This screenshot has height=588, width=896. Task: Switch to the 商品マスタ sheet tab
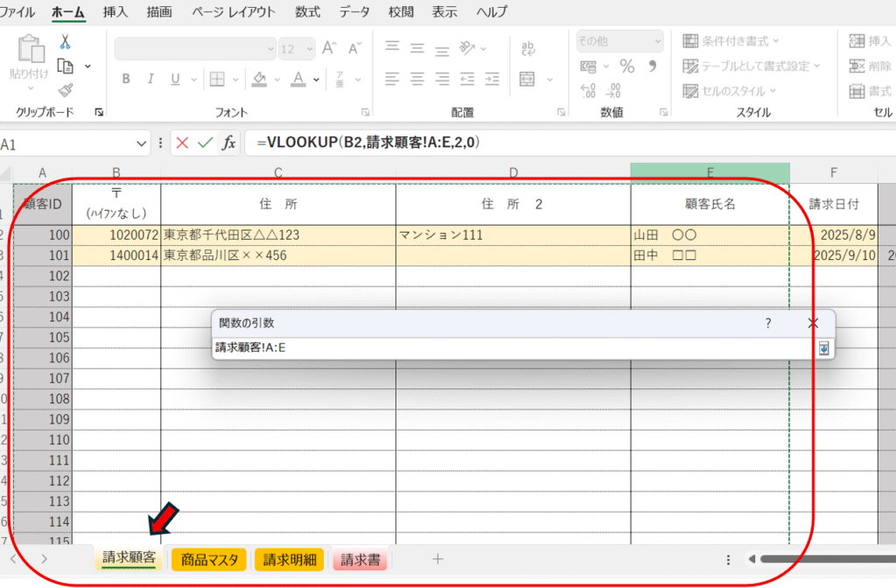pyautogui.click(x=209, y=560)
